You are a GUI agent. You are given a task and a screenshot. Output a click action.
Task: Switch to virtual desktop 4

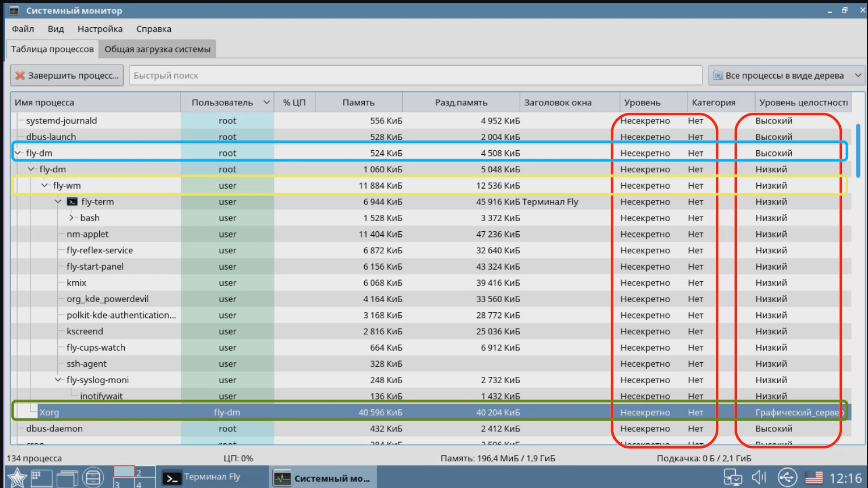point(145,483)
